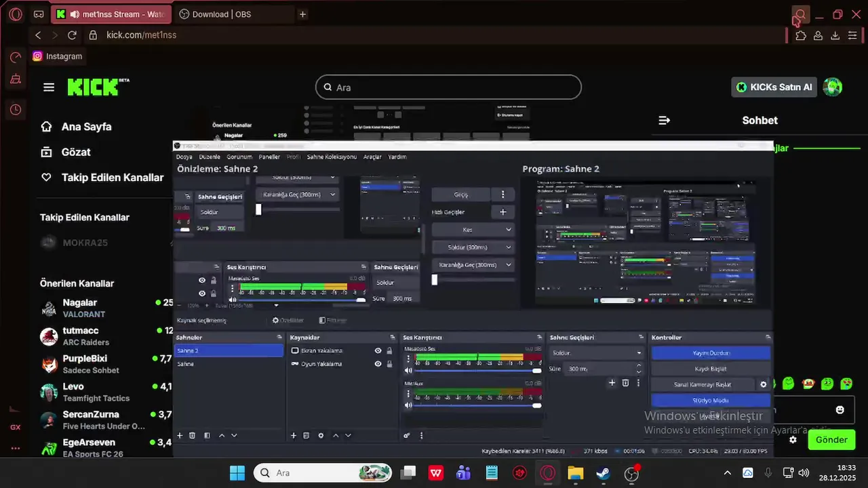The image size is (868, 488).
Task: Open the Kaynaklar dock options menu
Action: click(x=392, y=338)
